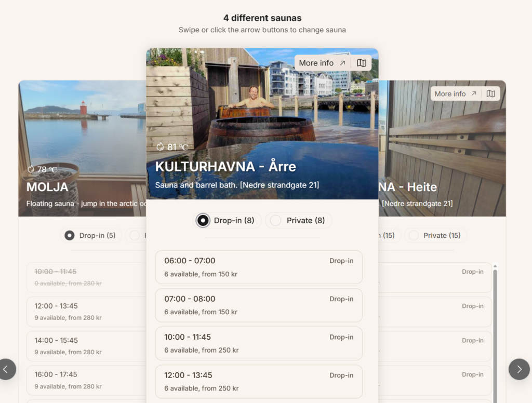Viewport: 532px width, 403px height.
Task: Click the MOLJA sauna title
Action: click(x=47, y=187)
